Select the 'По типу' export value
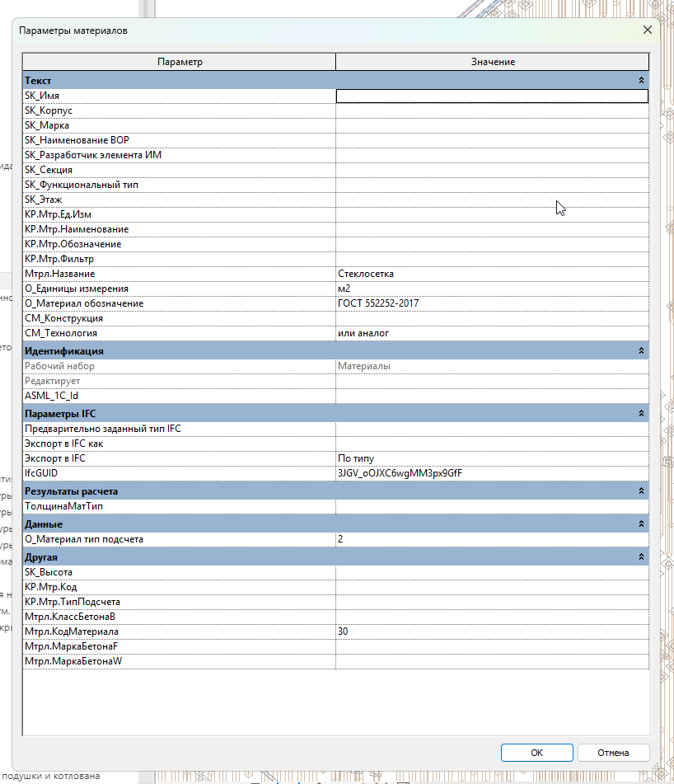This screenshot has width=674, height=784. [492, 458]
